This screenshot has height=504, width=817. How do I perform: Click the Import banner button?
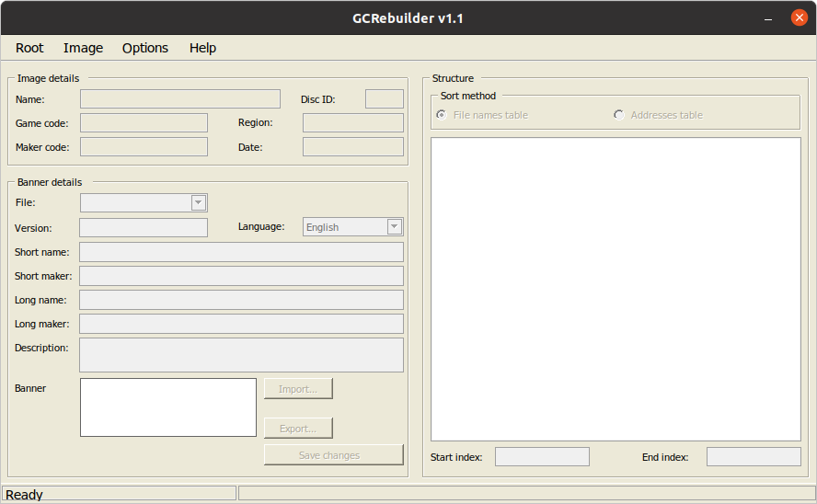pyautogui.click(x=298, y=389)
